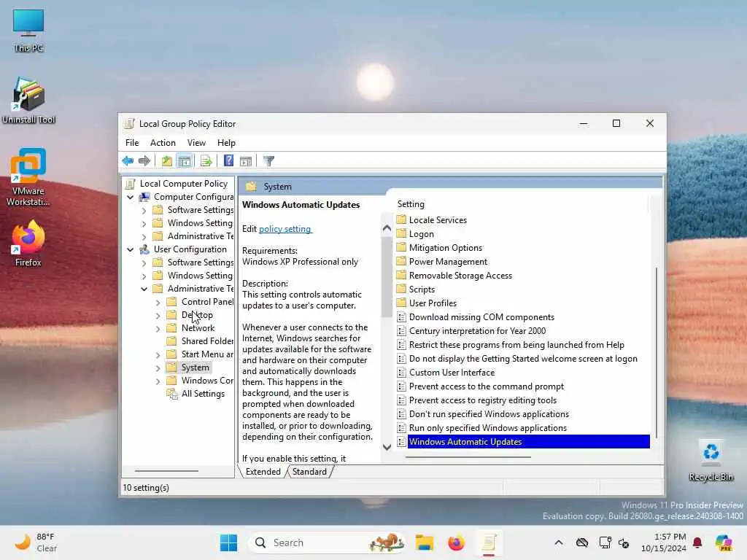Click Group Policy Editor taskbar icon

point(489,542)
